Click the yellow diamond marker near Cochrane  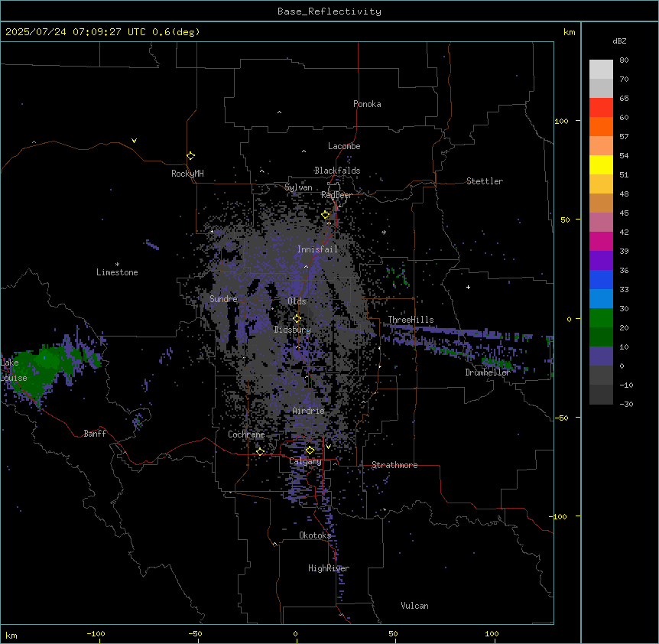[x=260, y=452]
